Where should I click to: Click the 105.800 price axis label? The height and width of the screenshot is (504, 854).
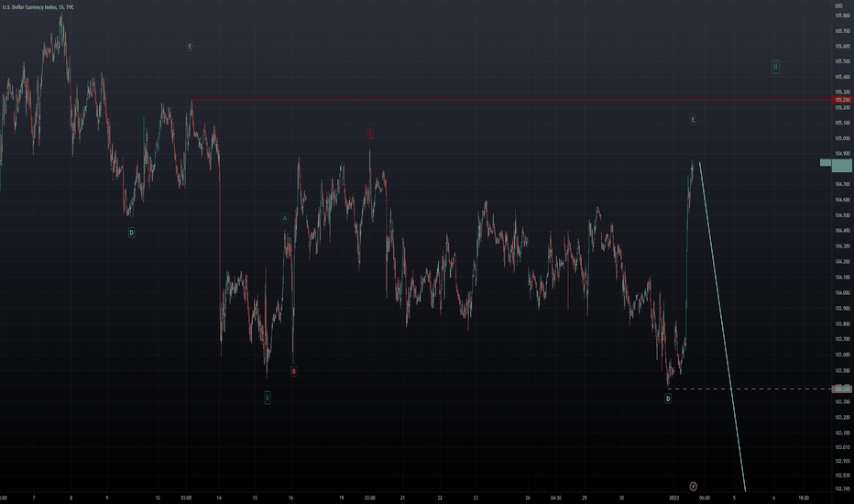(x=843, y=16)
